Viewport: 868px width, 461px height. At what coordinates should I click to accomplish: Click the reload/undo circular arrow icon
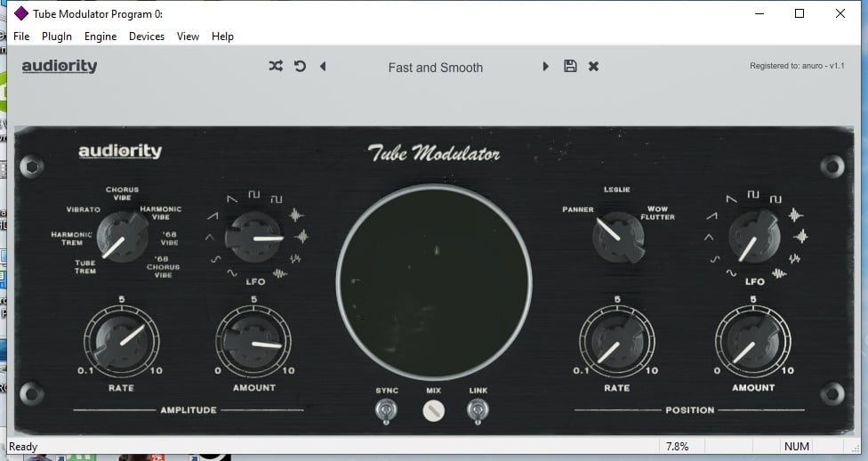[300, 66]
